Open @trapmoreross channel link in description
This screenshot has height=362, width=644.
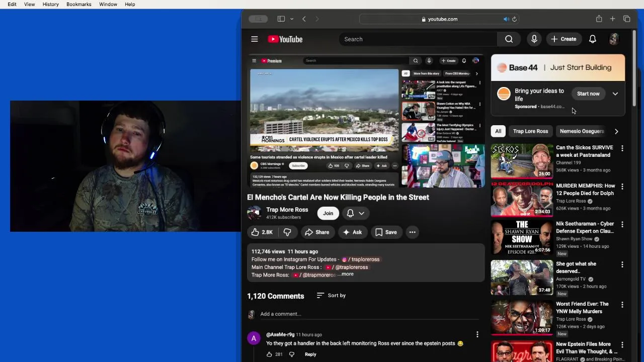pyautogui.click(x=315, y=275)
